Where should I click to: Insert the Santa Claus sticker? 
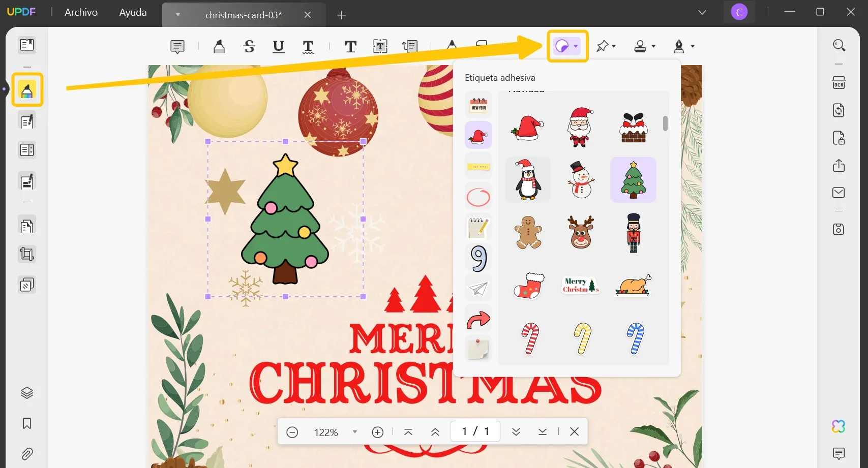point(580,127)
